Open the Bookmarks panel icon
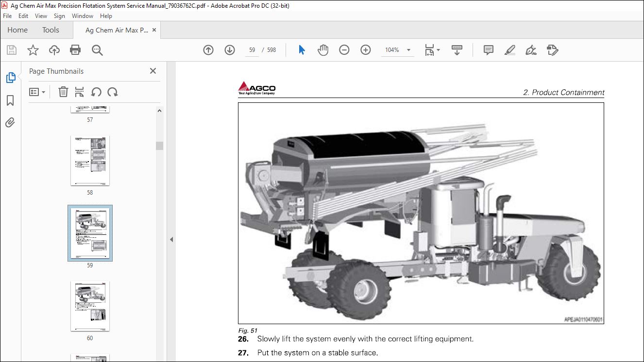Screen dimensions: 644x362 pos(10,100)
